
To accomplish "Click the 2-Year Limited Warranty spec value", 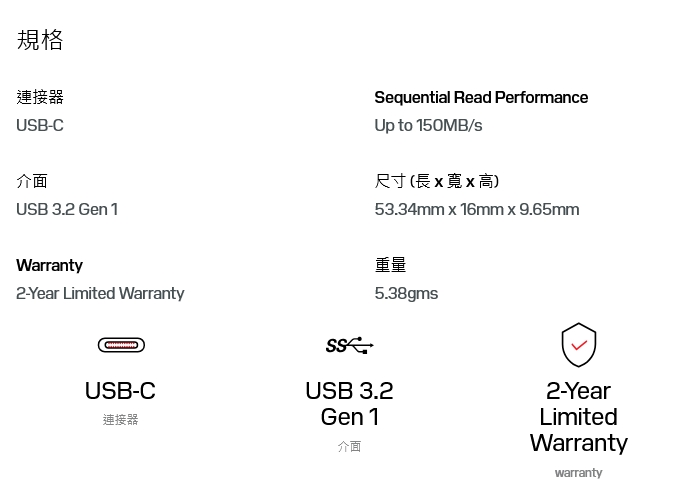I will pos(100,293).
